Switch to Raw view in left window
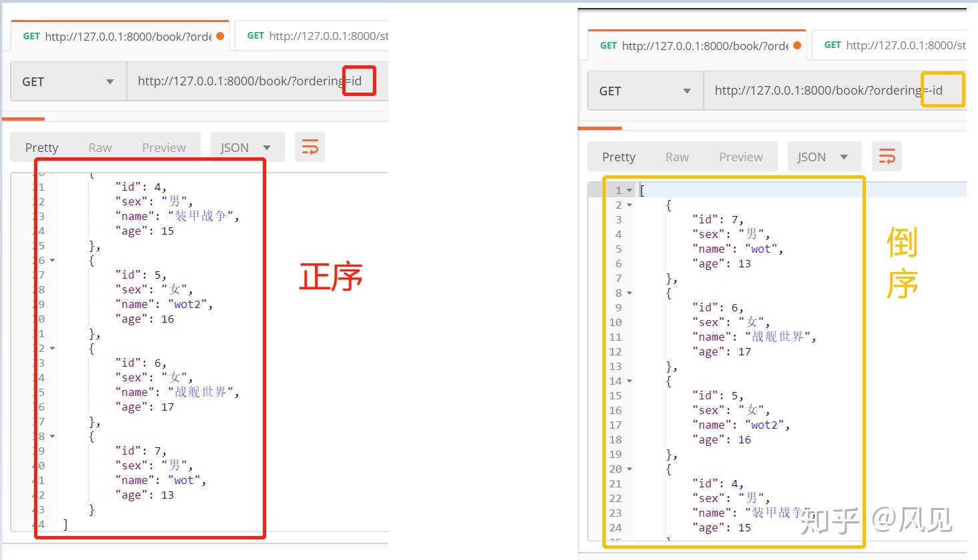Image resolution: width=978 pixels, height=560 pixels. [x=100, y=147]
